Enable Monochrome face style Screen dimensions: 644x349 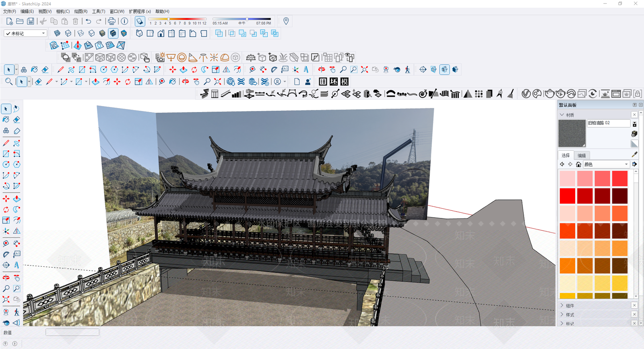coord(124,33)
